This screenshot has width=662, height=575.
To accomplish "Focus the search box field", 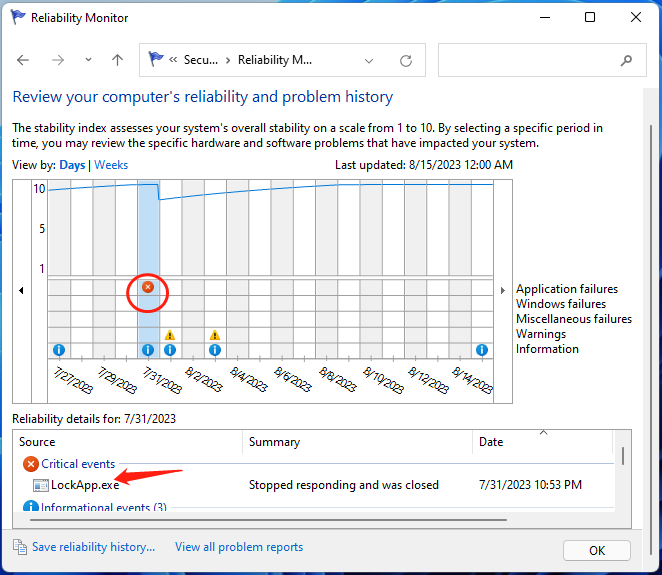I will tap(542, 60).
